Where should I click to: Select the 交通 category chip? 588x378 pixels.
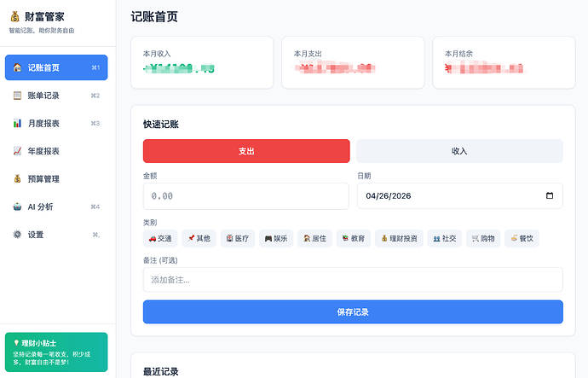[x=160, y=238]
